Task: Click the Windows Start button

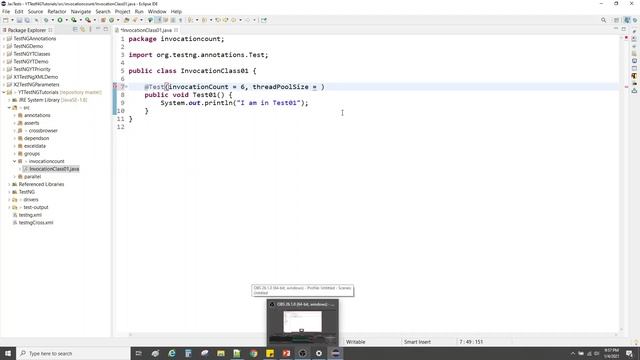Action: click(x=8, y=353)
